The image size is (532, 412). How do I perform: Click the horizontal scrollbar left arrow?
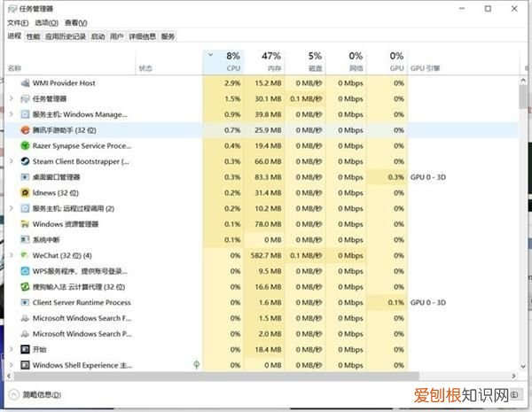click(9, 376)
